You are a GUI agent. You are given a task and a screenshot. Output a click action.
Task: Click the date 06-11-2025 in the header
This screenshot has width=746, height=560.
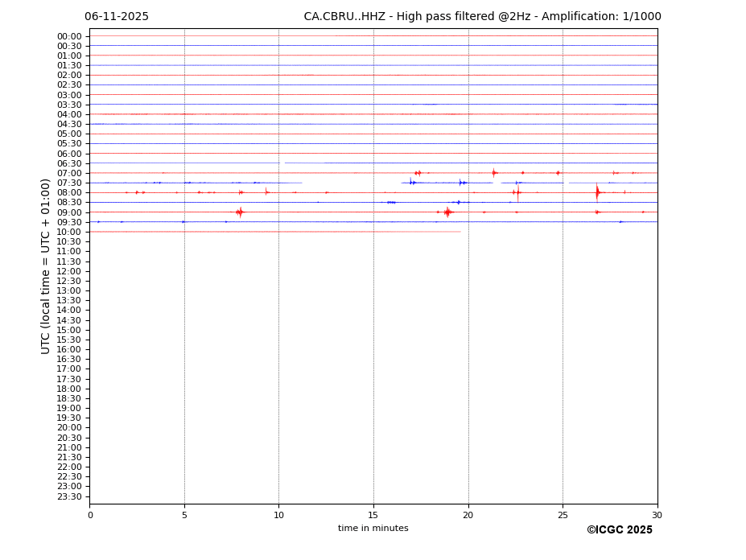[117, 17]
